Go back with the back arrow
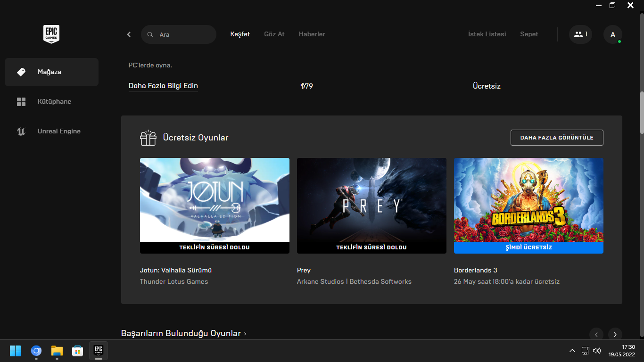Viewport: 644px width, 362px height. pos(129,34)
